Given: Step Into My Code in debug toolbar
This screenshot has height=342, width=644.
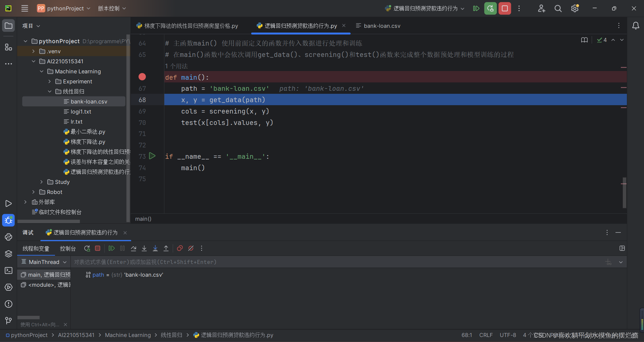Looking at the screenshot, I should point(155,249).
